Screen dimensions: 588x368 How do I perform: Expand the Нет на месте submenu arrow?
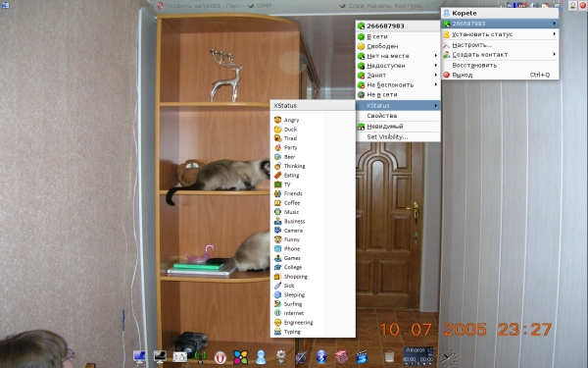(436, 56)
